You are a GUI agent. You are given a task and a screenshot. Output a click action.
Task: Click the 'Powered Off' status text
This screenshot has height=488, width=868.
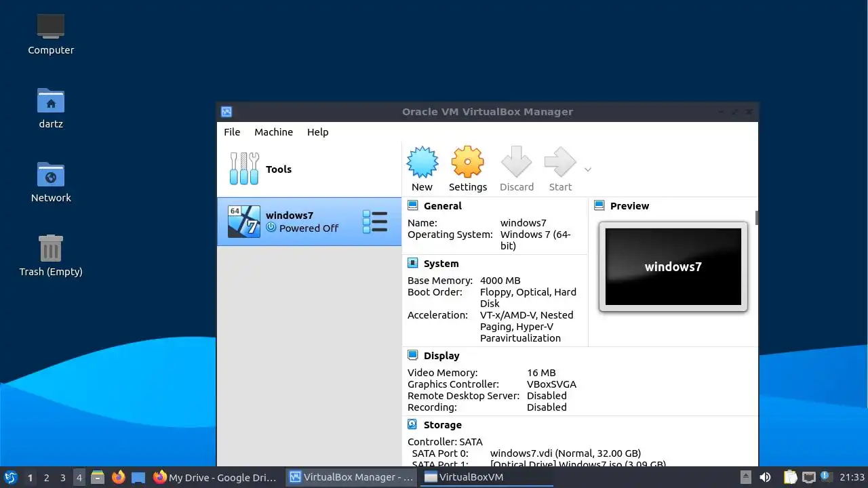309,228
